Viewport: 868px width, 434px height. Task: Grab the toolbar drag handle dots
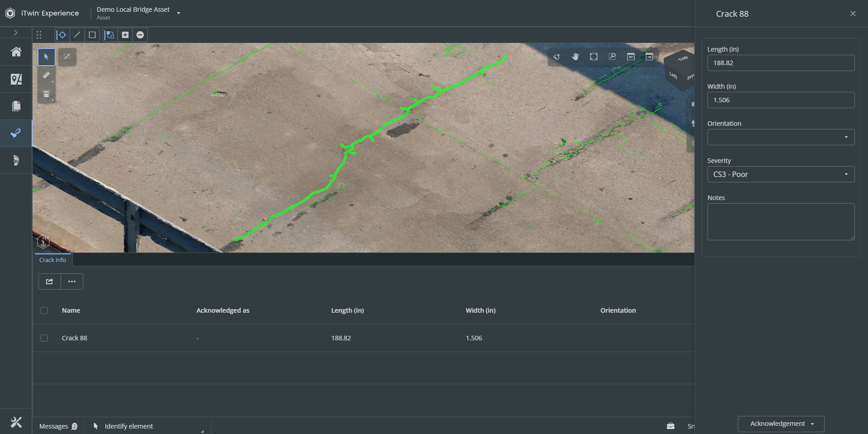point(39,35)
